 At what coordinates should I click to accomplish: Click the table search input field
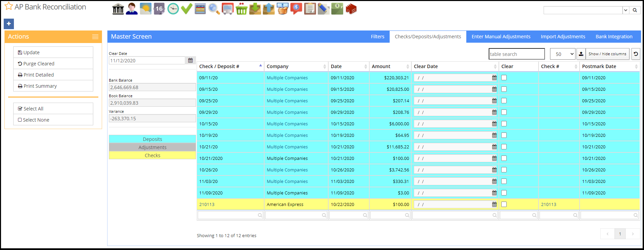517,54
